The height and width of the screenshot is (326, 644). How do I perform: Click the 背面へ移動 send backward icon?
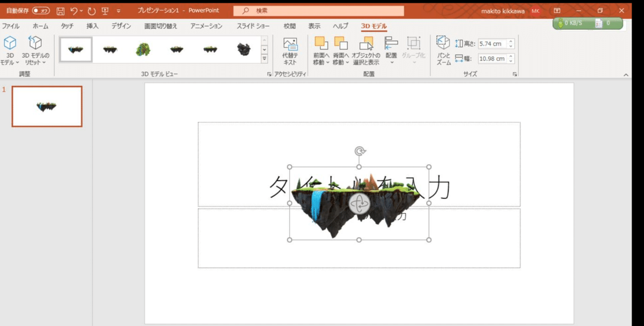click(340, 44)
